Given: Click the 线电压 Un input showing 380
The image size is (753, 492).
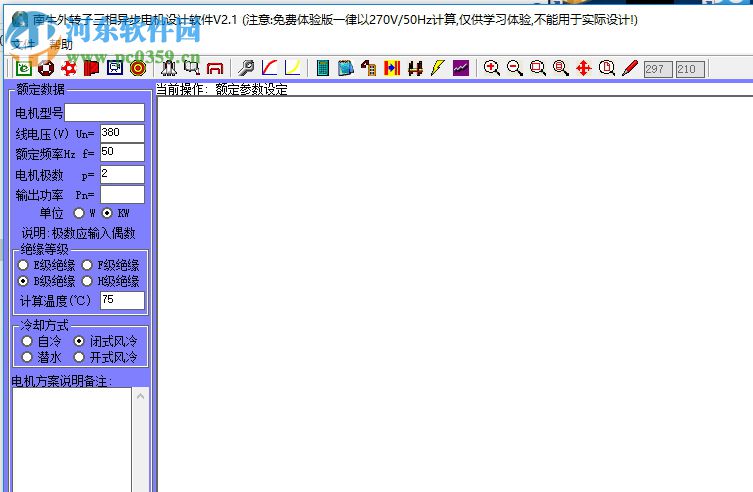Looking at the screenshot, I should 122,133.
